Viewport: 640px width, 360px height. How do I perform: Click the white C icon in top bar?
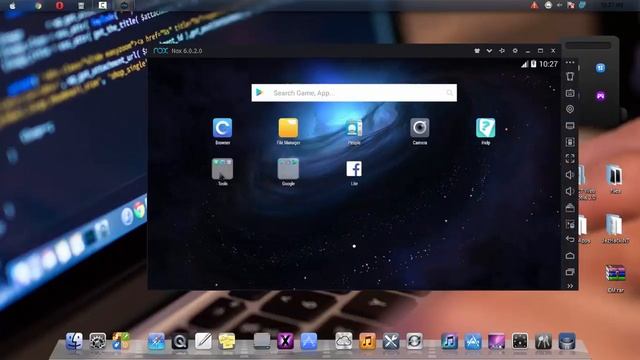(x=102, y=5)
